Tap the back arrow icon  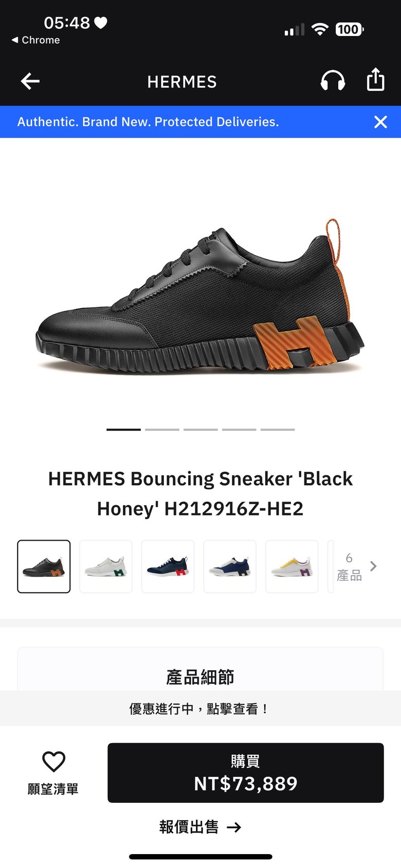[x=30, y=81]
